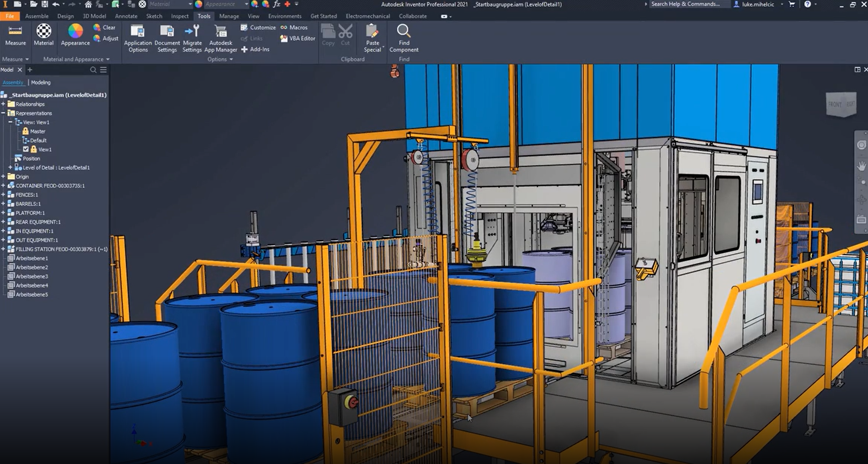868x464 pixels.
Task: Click the Migrate Settings icon
Action: pos(192,31)
